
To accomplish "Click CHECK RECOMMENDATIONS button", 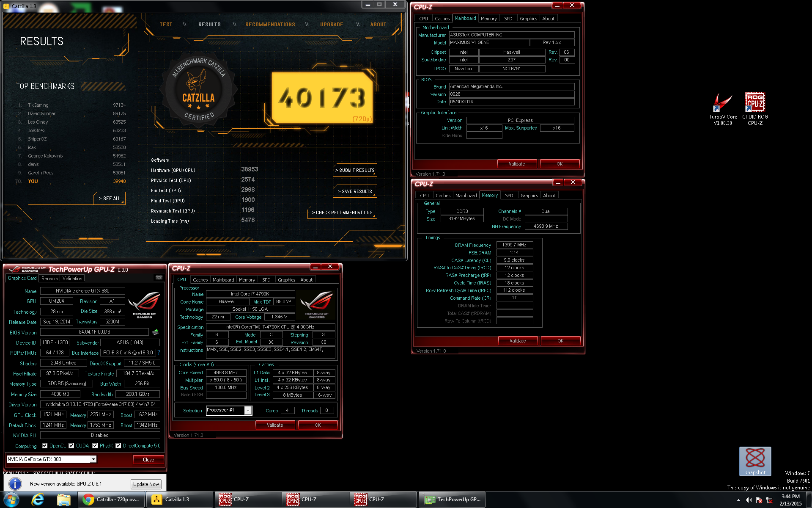I will [x=342, y=213].
